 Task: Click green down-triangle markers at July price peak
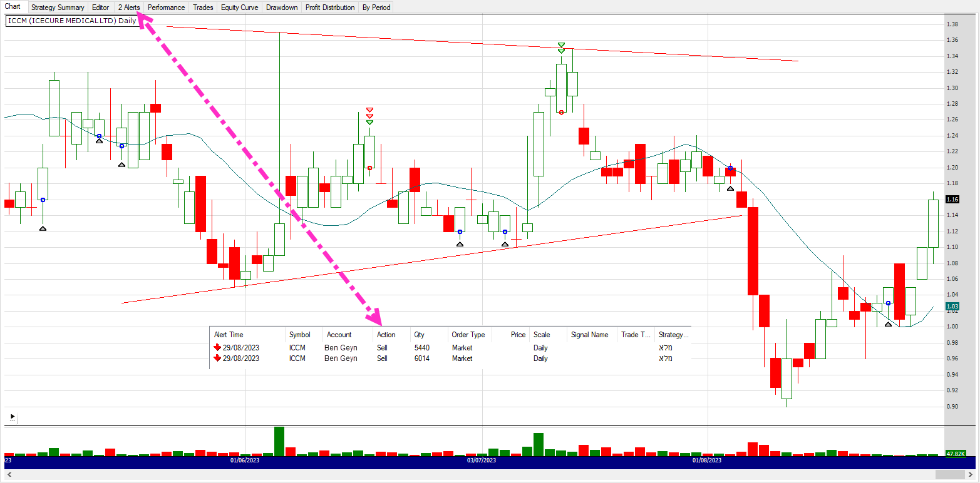[x=562, y=48]
